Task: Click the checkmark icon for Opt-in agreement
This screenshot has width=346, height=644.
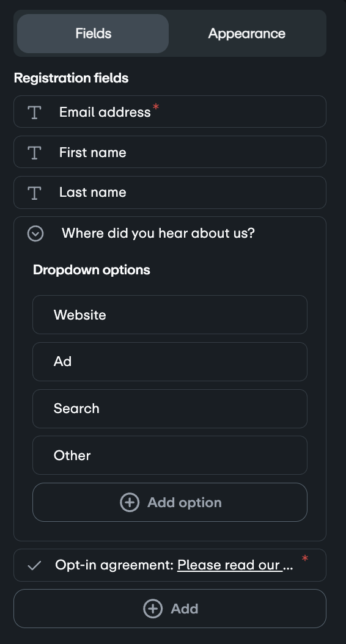Action: 34,566
